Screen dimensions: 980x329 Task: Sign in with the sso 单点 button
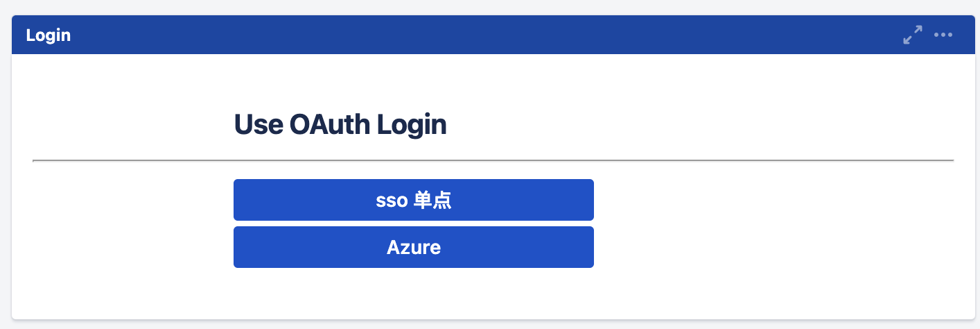point(413,200)
